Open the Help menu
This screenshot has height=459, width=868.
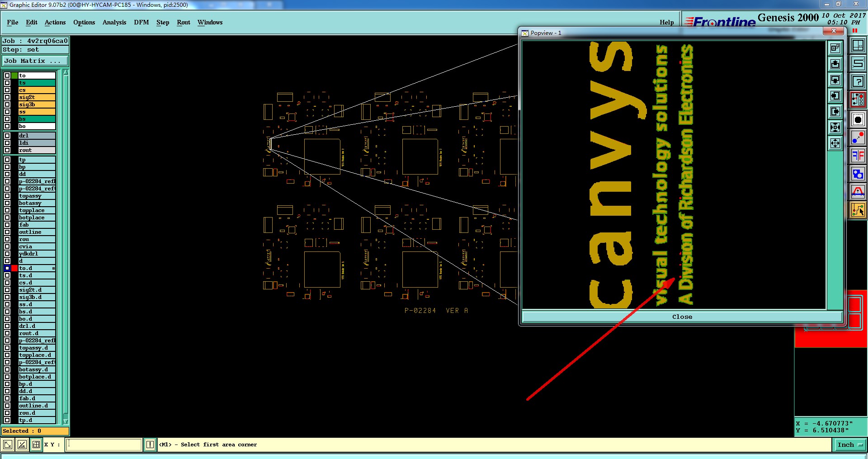coord(666,22)
